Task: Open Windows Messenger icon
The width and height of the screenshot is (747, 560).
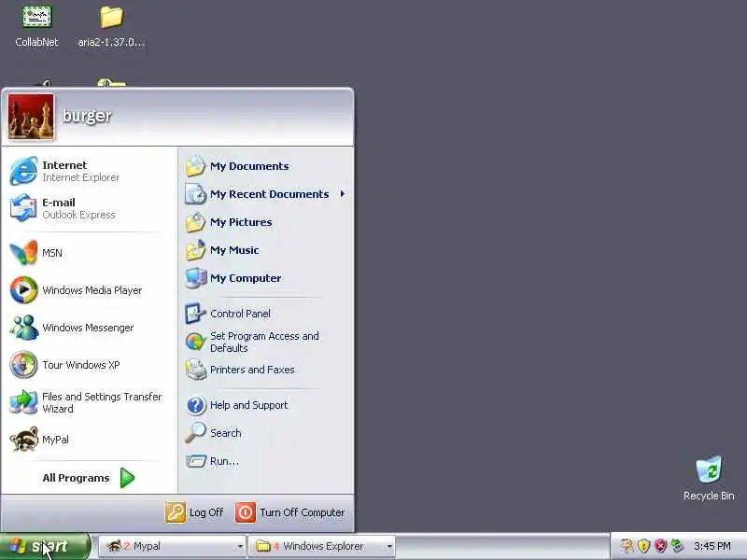Action: click(x=23, y=328)
